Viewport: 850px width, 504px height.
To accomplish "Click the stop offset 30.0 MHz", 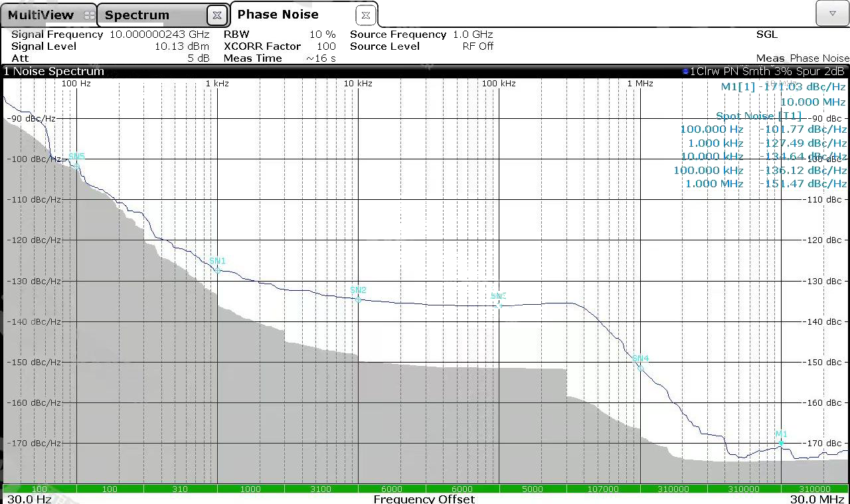I will [817, 499].
